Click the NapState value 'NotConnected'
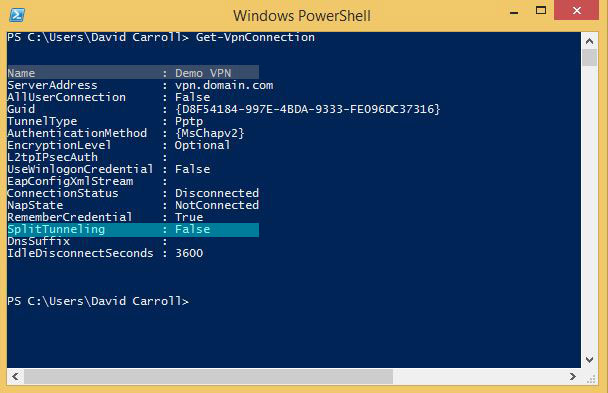Viewport: 608px width, 393px height. coord(217,205)
